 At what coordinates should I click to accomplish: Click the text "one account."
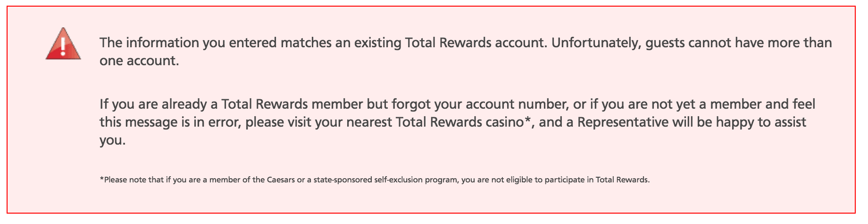(139, 61)
